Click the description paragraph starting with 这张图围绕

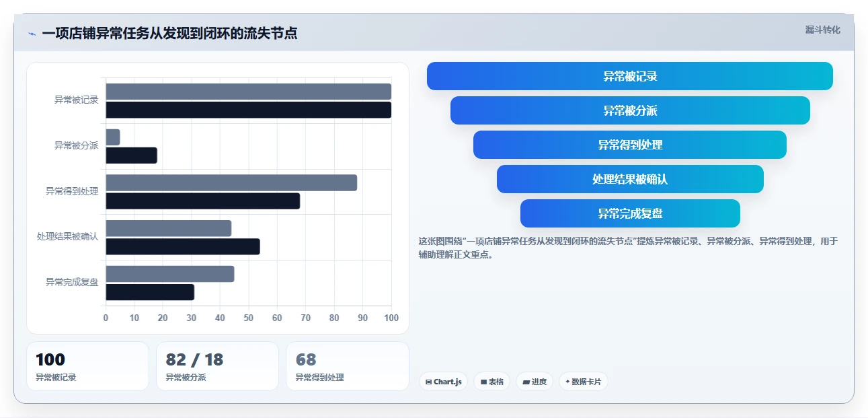point(628,248)
